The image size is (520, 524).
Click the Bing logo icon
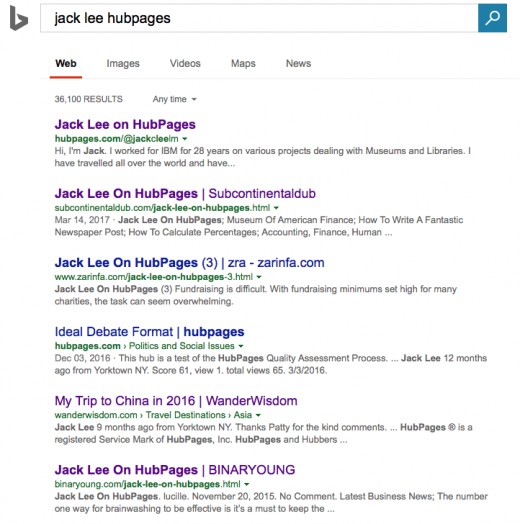click(19, 18)
